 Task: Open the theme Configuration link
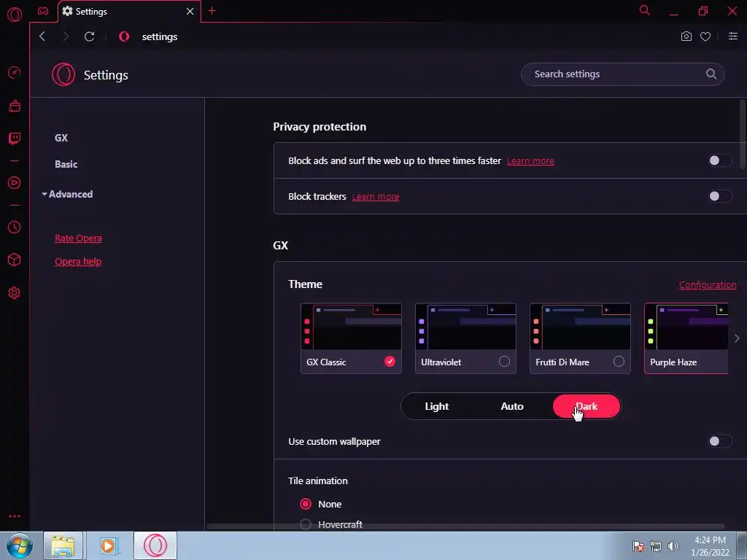tap(708, 285)
